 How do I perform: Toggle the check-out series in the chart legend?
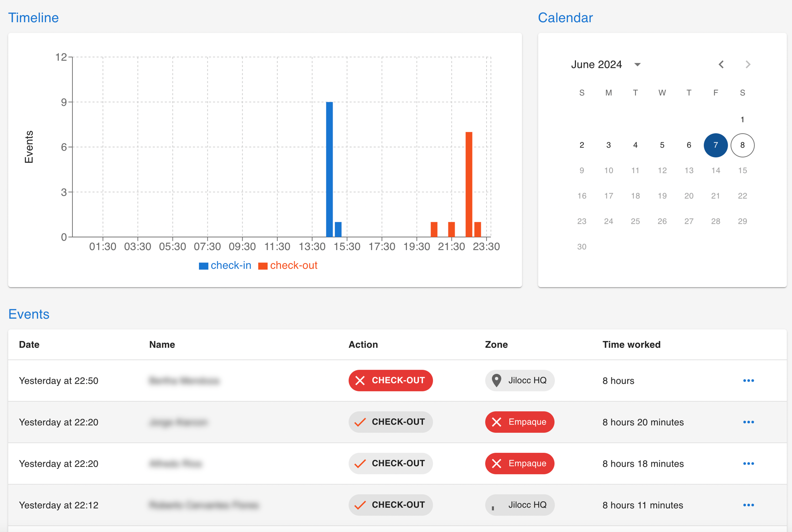point(288,265)
